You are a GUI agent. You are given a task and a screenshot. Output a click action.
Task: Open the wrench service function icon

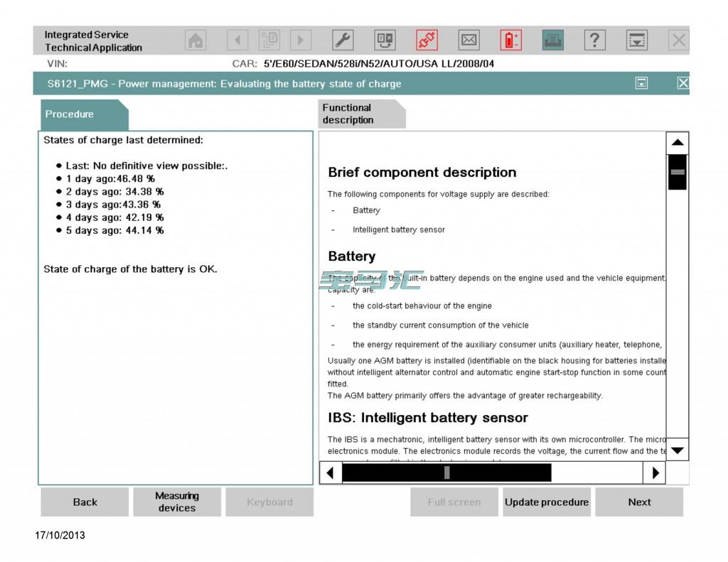point(343,40)
